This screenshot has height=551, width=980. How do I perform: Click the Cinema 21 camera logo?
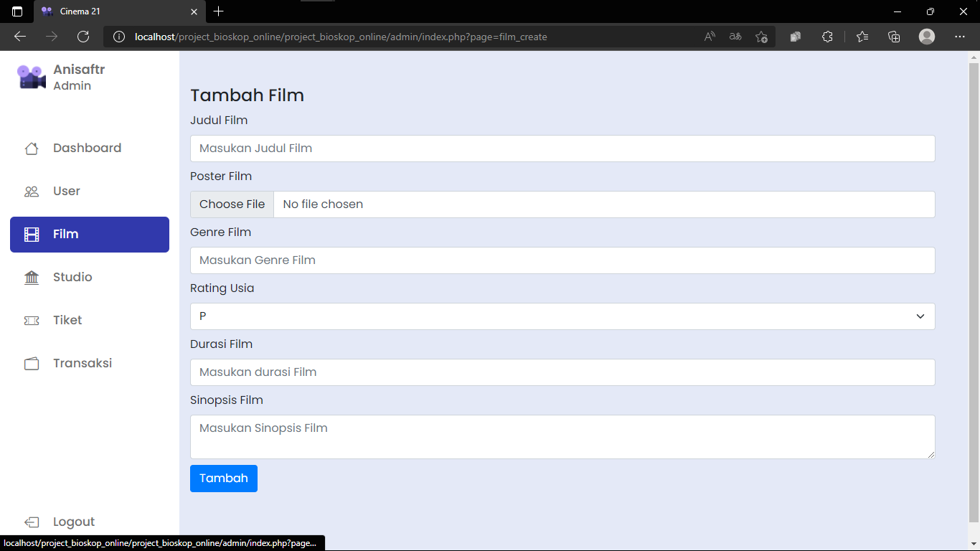(31, 76)
